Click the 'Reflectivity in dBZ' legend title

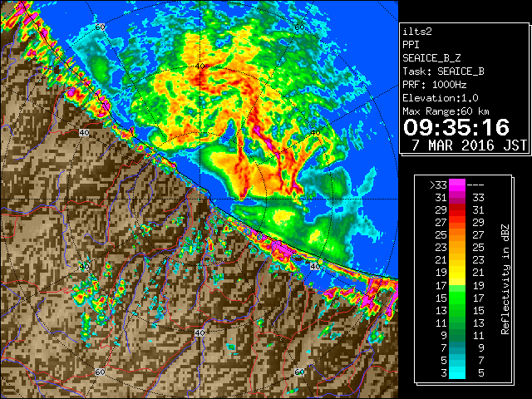(x=505, y=279)
